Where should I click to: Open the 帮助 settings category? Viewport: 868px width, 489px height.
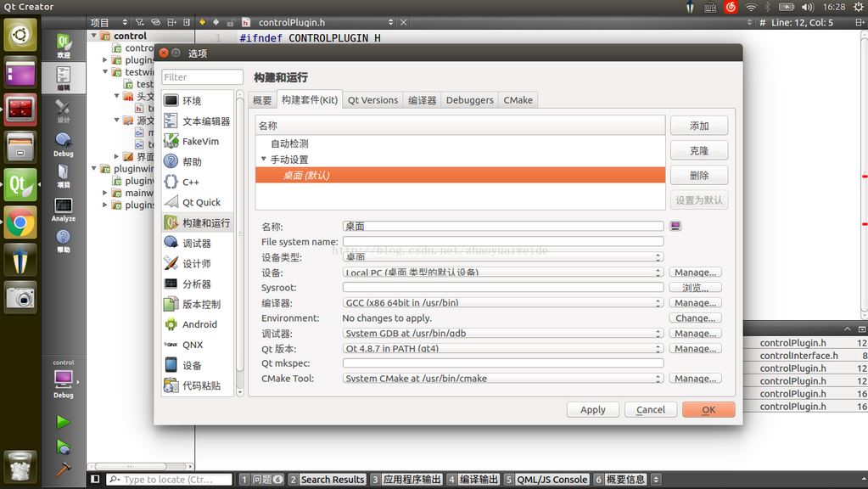(x=198, y=161)
